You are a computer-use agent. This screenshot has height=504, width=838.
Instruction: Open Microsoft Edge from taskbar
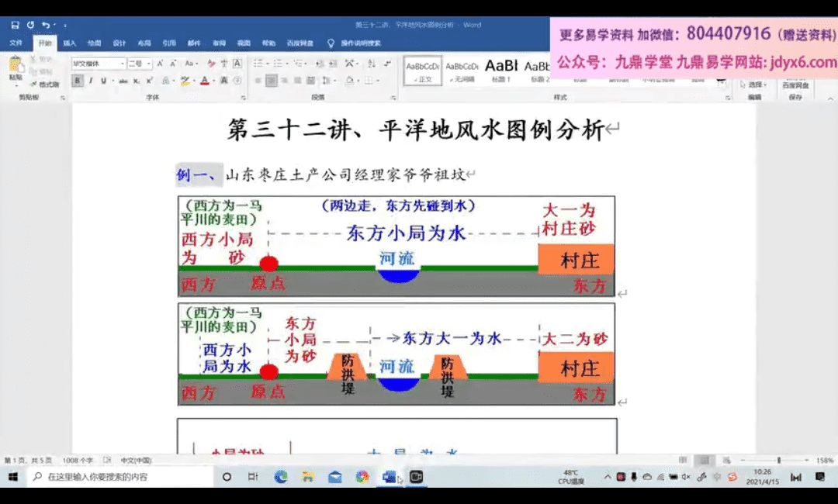point(281,477)
